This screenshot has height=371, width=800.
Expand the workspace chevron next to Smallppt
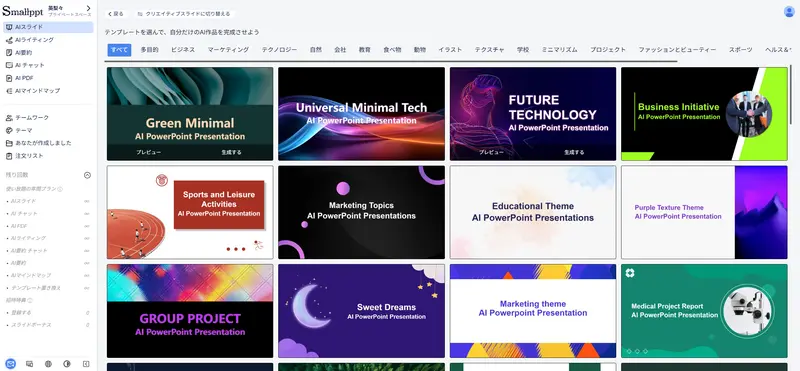[88, 8]
